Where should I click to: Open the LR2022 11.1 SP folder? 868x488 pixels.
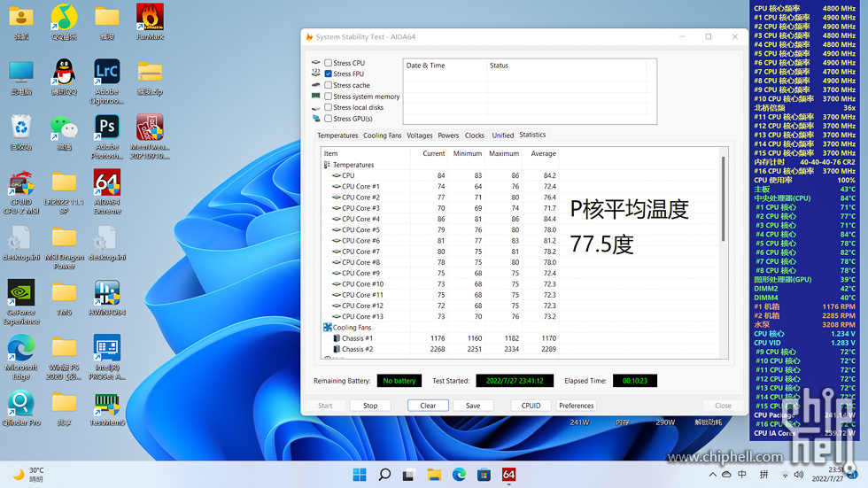click(x=64, y=191)
